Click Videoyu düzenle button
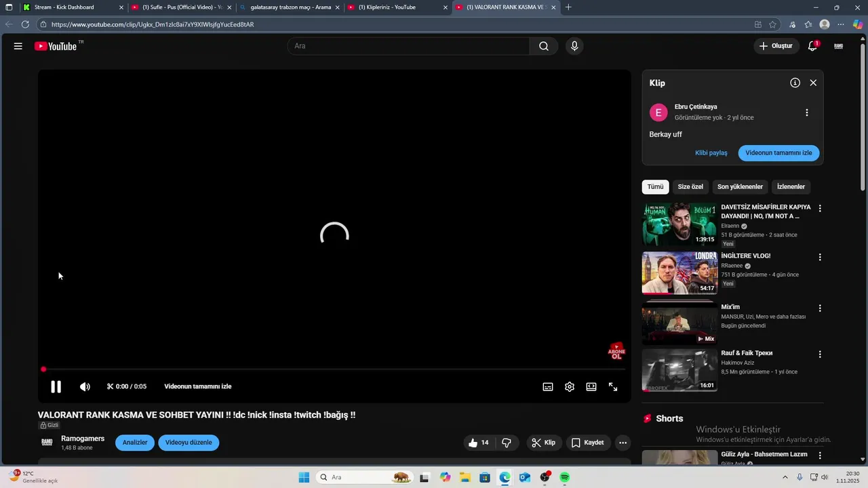This screenshot has height=488, width=868. click(189, 443)
